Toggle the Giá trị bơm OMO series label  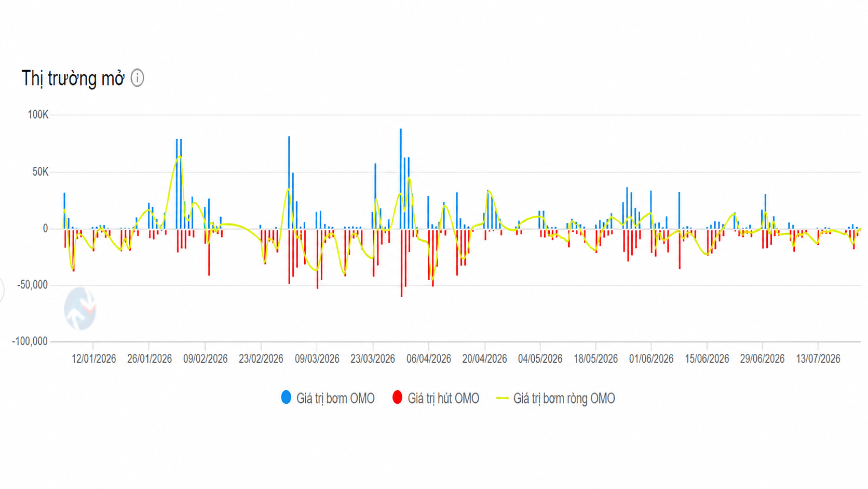[335, 399]
